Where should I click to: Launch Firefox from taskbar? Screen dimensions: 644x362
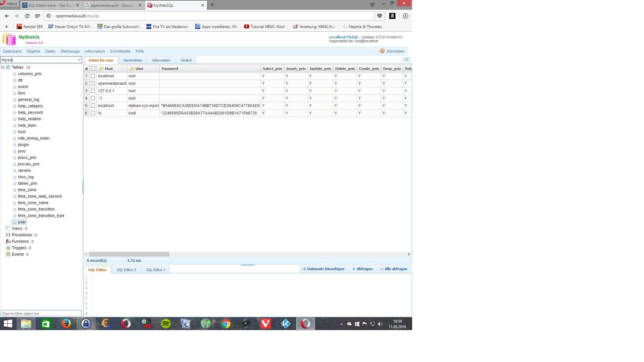click(x=66, y=323)
